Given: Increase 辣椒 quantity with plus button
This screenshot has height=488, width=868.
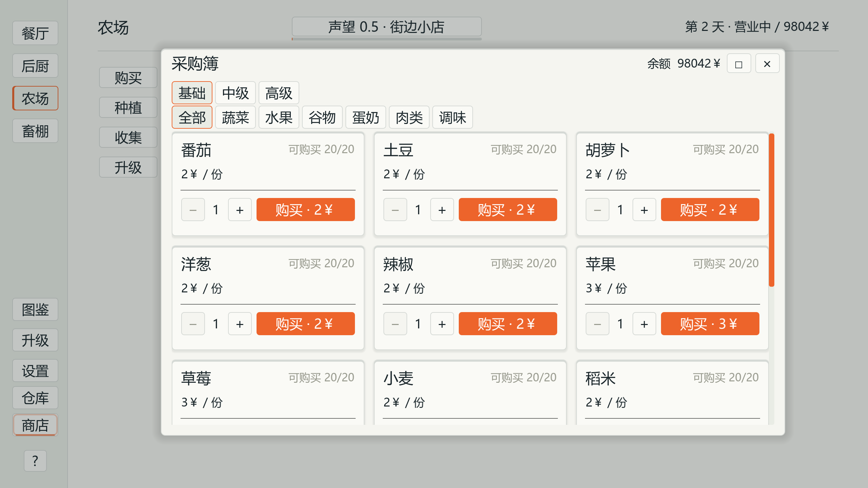Looking at the screenshot, I should [442, 324].
